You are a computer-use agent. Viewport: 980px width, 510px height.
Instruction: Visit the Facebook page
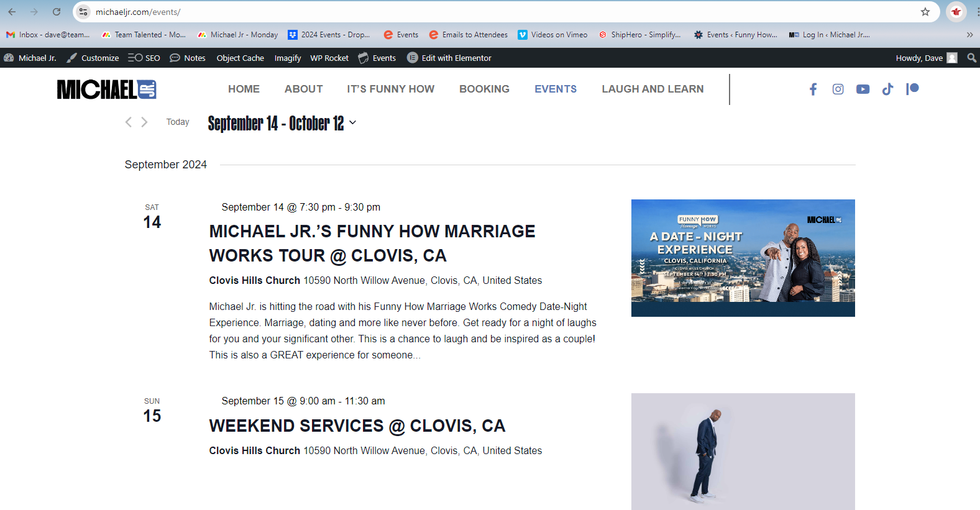click(x=813, y=89)
